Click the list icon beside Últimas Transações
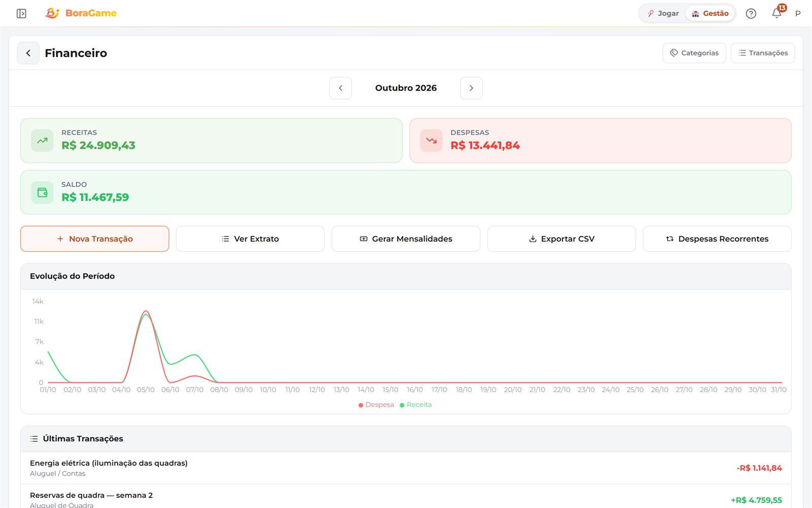The image size is (812, 508). click(34, 439)
